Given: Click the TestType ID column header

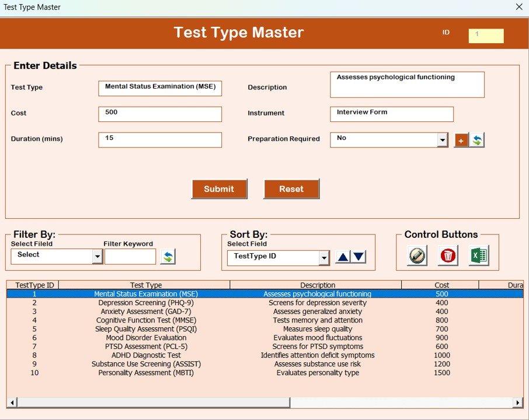Looking at the screenshot, I should tap(33, 285).
